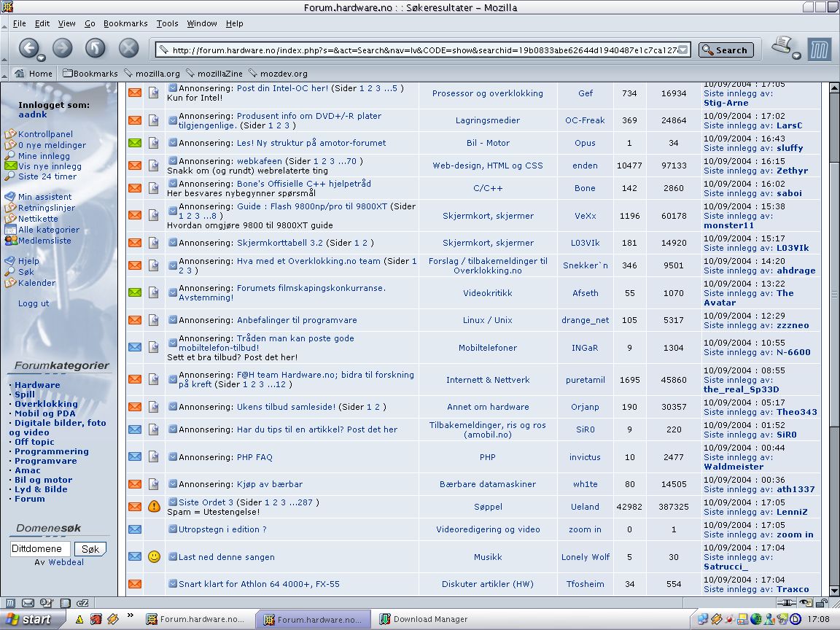840x630 pixels.
Task: Open the File menu
Action: [x=19, y=23]
